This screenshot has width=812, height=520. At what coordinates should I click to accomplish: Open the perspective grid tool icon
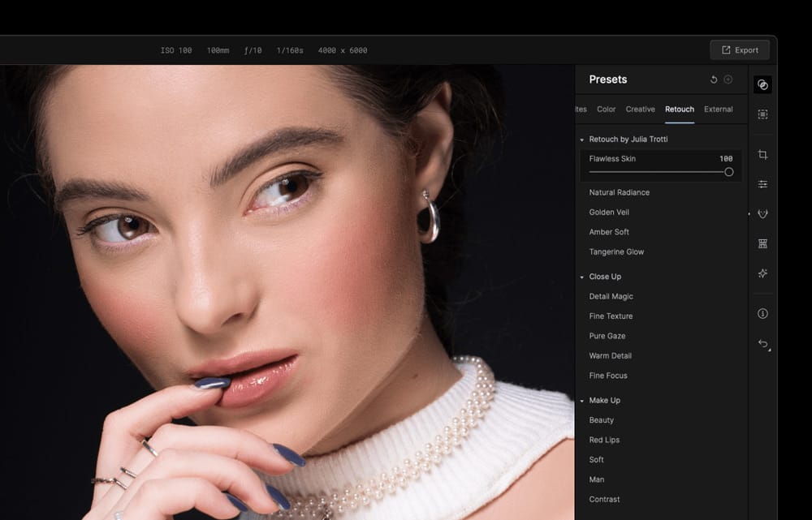click(x=762, y=243)
